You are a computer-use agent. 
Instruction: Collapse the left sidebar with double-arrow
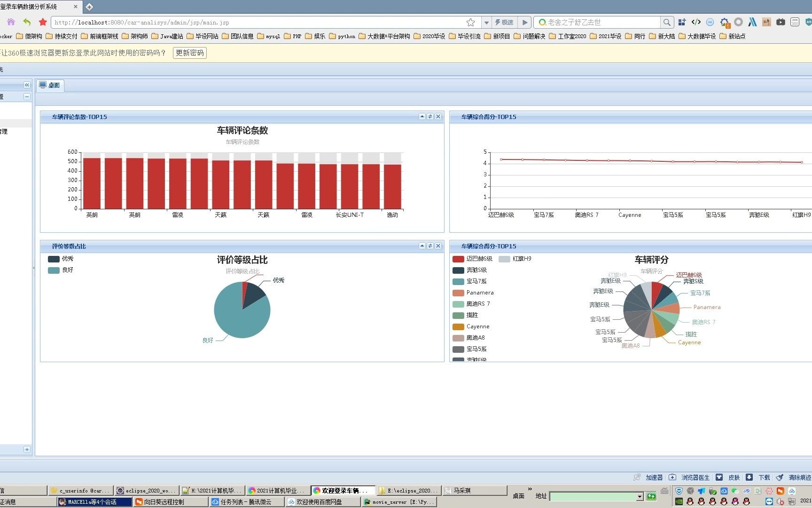(x=27, y=85)
